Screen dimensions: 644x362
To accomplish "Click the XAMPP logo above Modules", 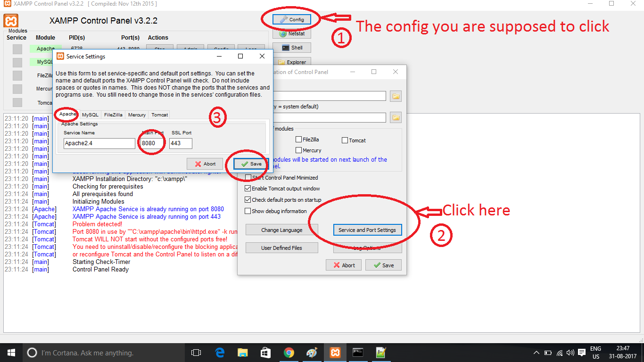I will 11,21.
